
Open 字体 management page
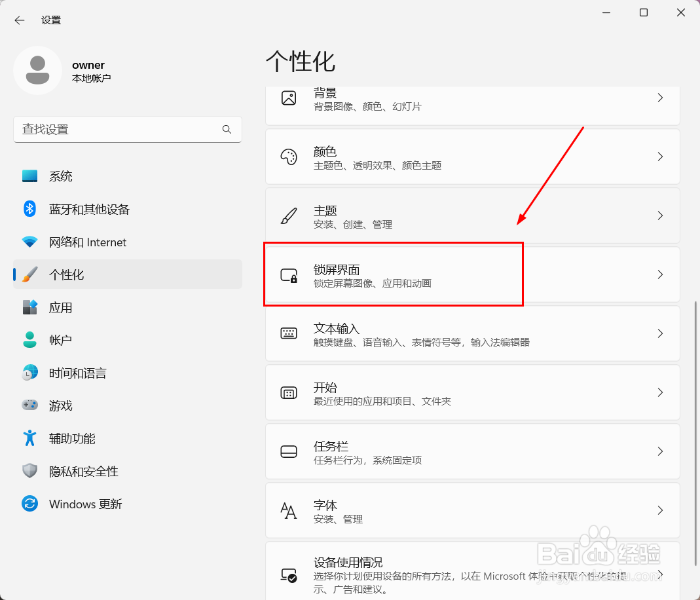(x=471, y=510)
